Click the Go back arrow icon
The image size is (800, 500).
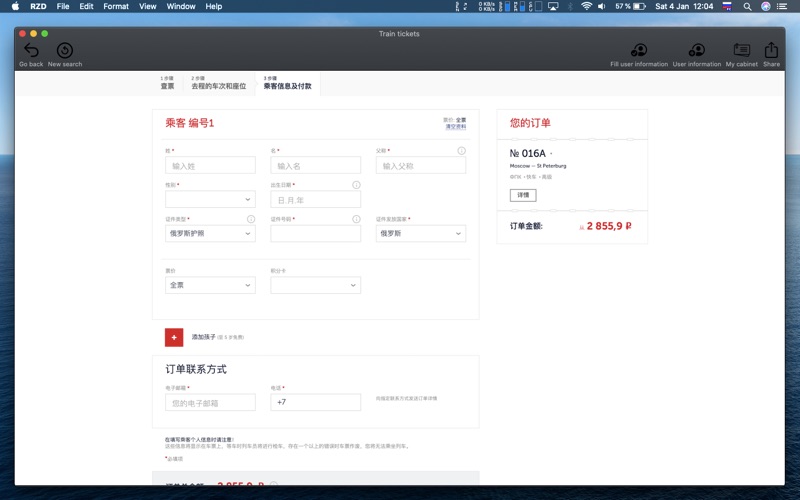(31, 50)
